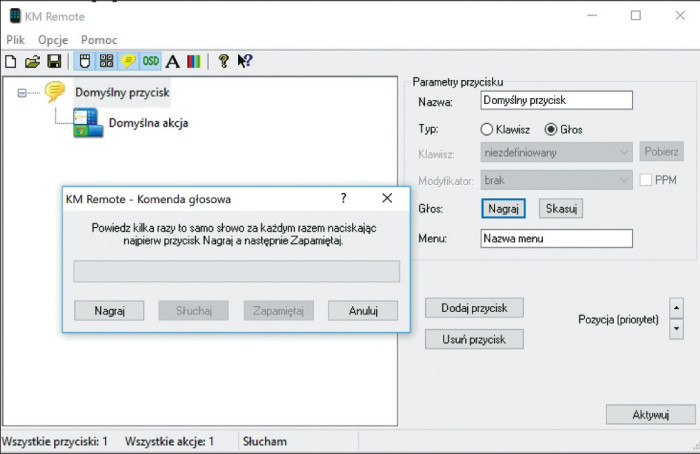Click the Domyślna akcja action icon
The image size is (700, 454).
pyautogui.click(x=88, y=122)
